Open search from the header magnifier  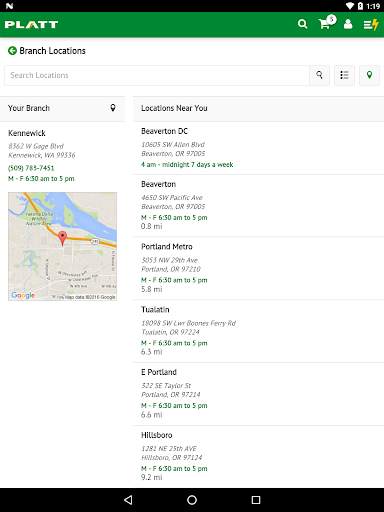302,24
